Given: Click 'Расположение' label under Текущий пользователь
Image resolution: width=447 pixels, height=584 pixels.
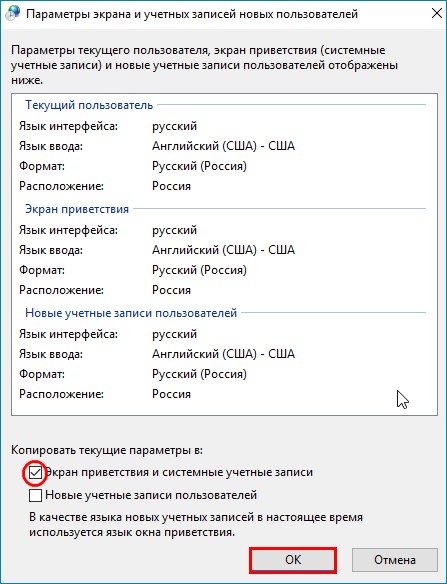Looking at the screenshot, I should pos(61,186).
